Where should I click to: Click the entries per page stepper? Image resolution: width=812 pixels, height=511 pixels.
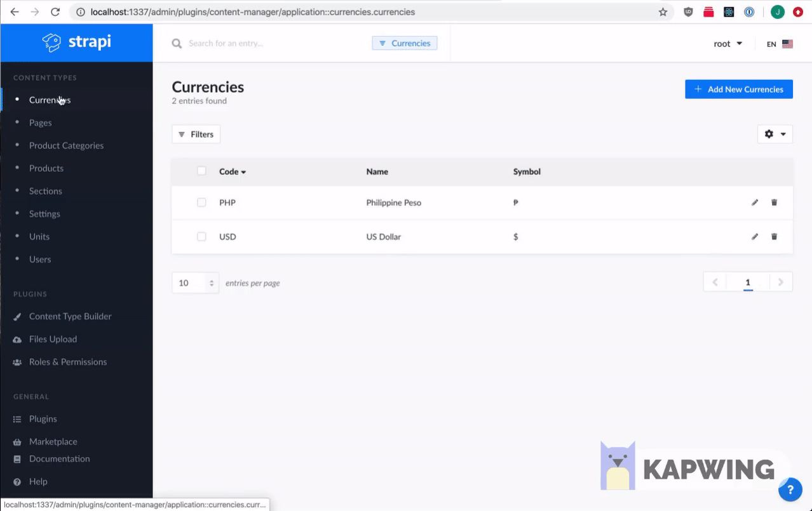coord(212,282)
